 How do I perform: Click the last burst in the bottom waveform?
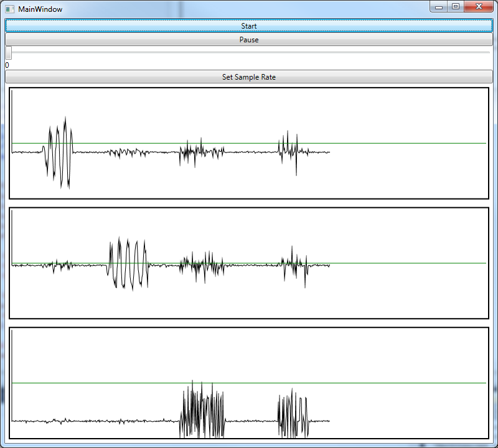coord(293,415)
